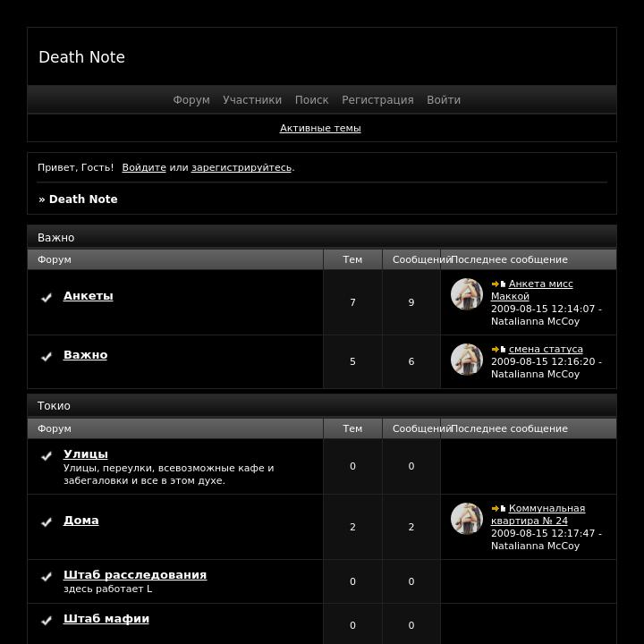Follow the зарегистрируйтесь link in greeting
Screen dimensions: 644x644
click(241, 167)
